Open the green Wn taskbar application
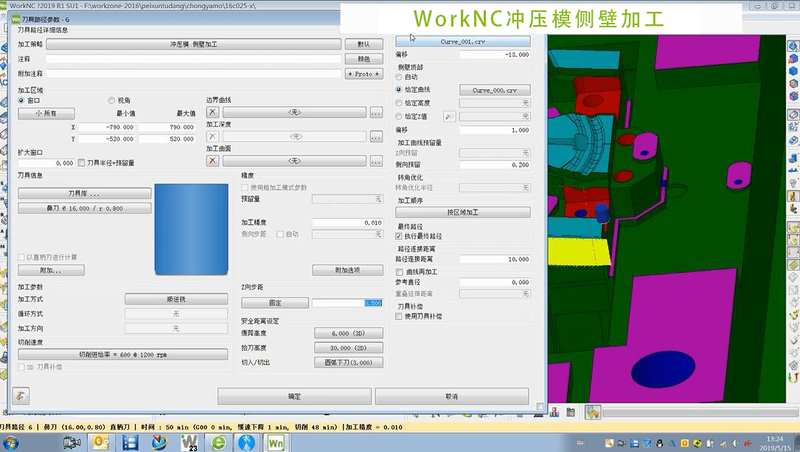Screen dimensions: 800x452 pyautogui.click(x=276, y=442)
